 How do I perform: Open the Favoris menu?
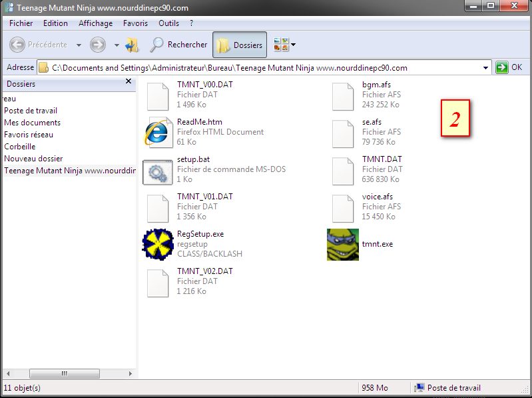(135, 23)
